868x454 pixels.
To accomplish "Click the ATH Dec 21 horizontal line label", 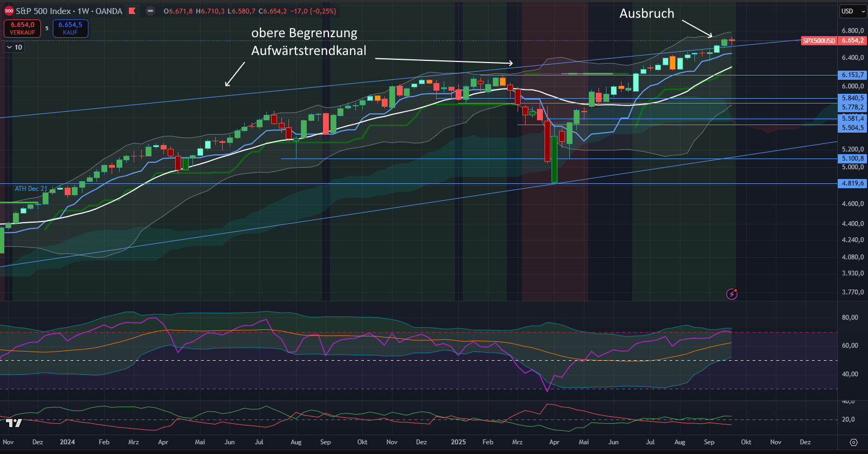I will (x=31, y=189).
